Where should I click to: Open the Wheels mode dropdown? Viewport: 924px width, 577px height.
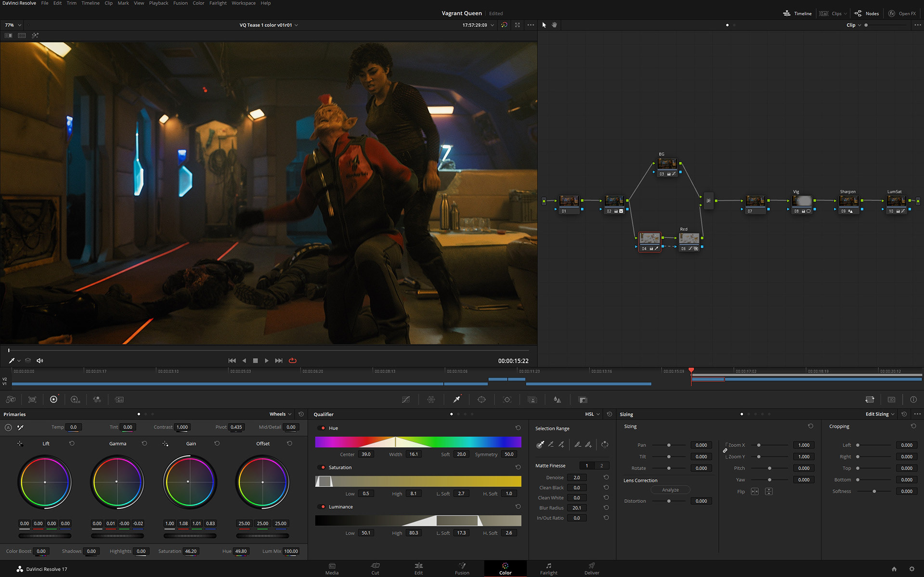tap(280, 414)
